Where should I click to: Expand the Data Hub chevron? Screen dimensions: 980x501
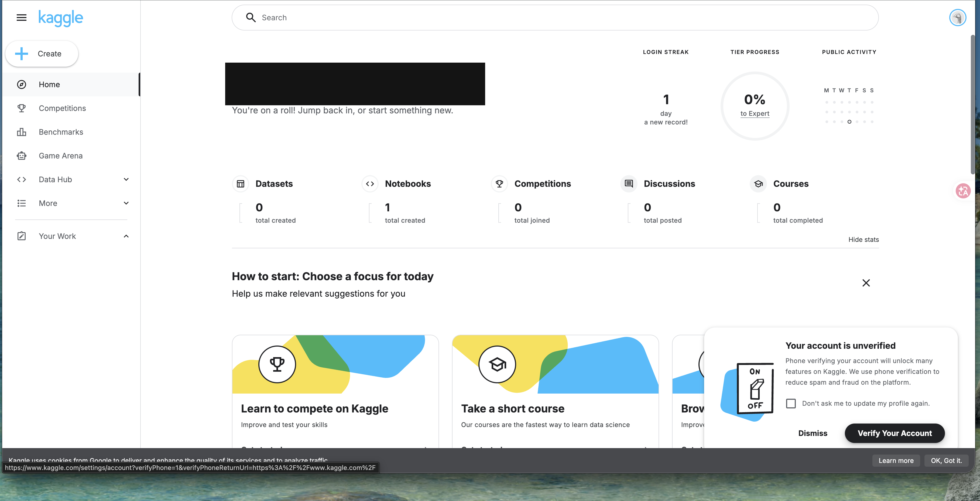pyautogui.click(x=126, y=179)
